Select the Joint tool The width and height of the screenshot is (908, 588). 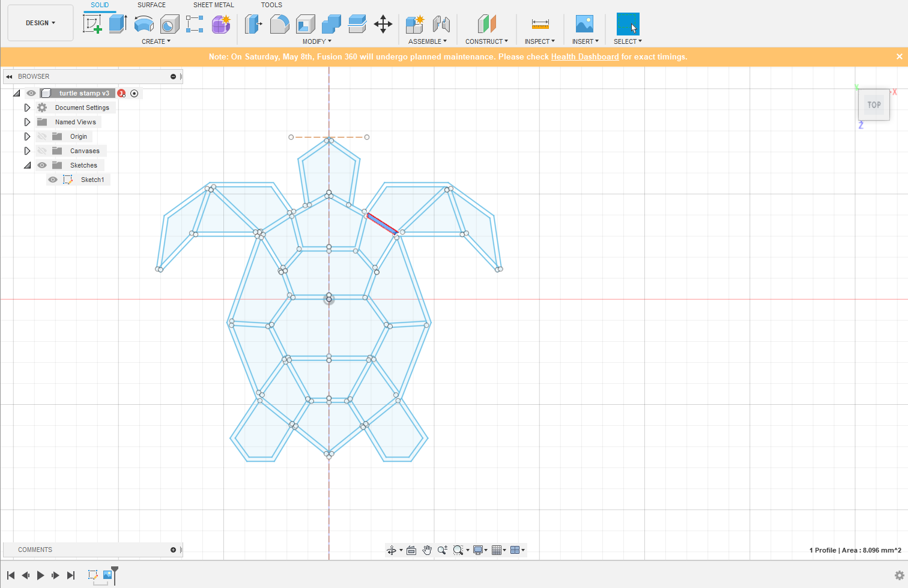441,24
